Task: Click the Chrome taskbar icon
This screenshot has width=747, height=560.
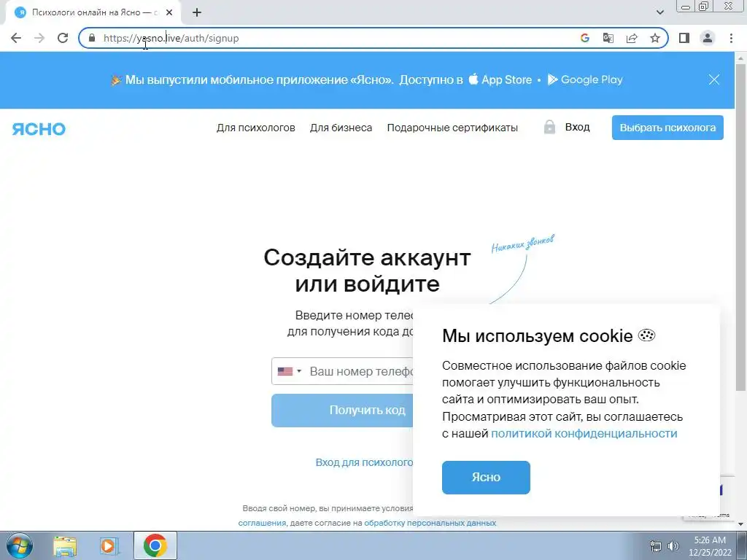Action: point(155,545)
